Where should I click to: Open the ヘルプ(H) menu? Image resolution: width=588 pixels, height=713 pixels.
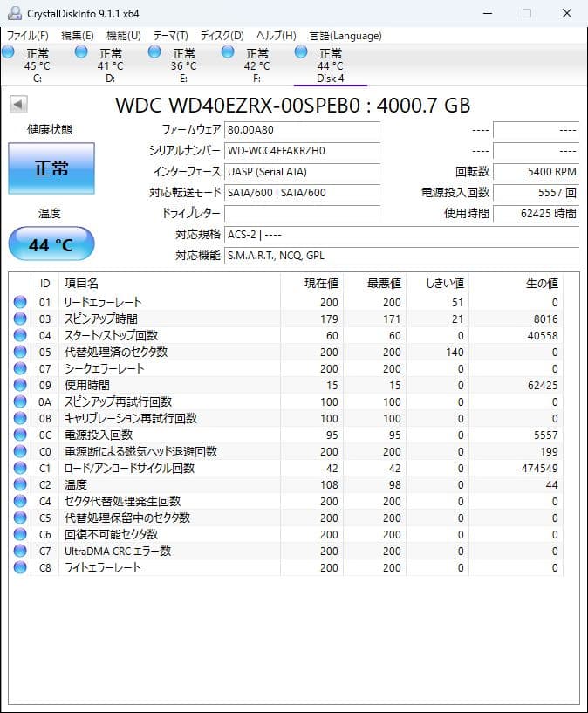pyautogui.click(x=277, y=36)
